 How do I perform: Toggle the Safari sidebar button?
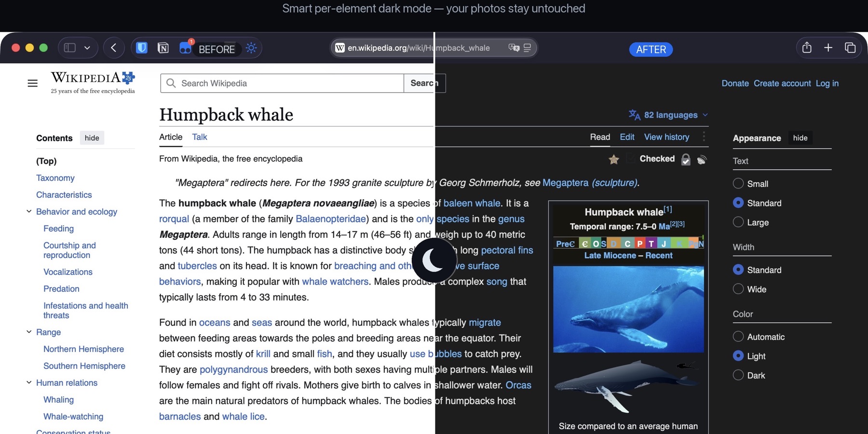(x=70, y=48)
